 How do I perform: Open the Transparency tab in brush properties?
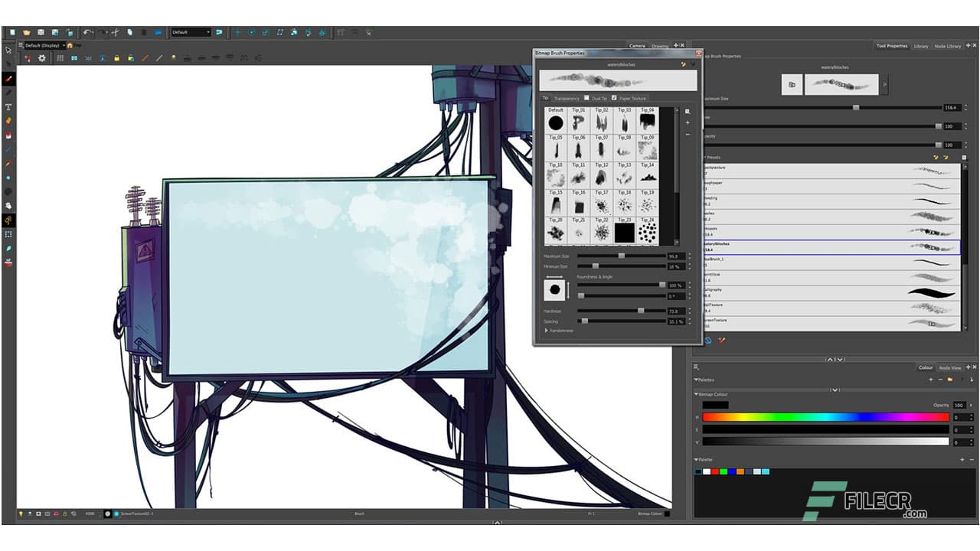[x=567, y=98]
